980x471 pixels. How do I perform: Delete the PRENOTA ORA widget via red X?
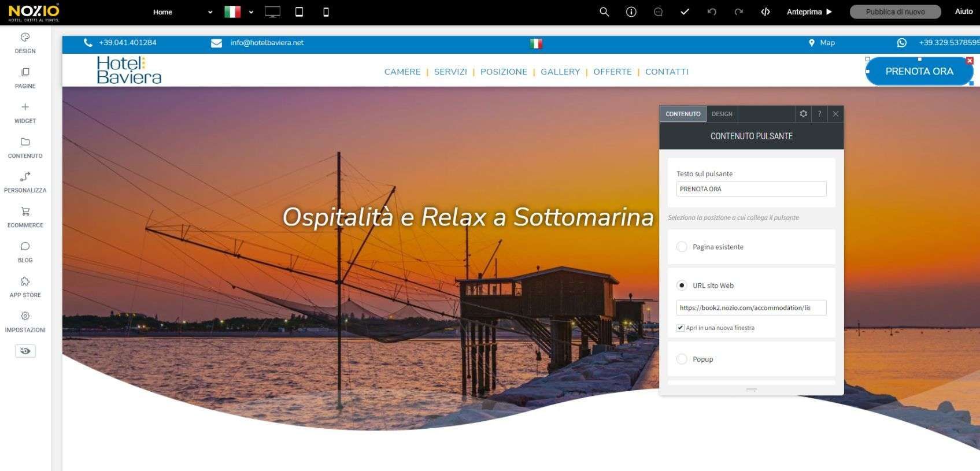970,61
